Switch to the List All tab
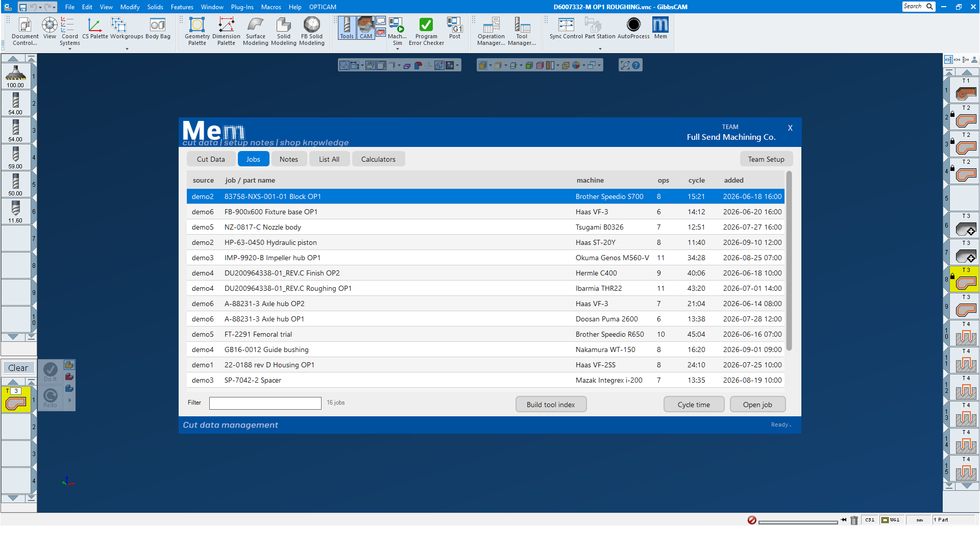Viewport: 980px width, 551px height. [x=329, y=159]
